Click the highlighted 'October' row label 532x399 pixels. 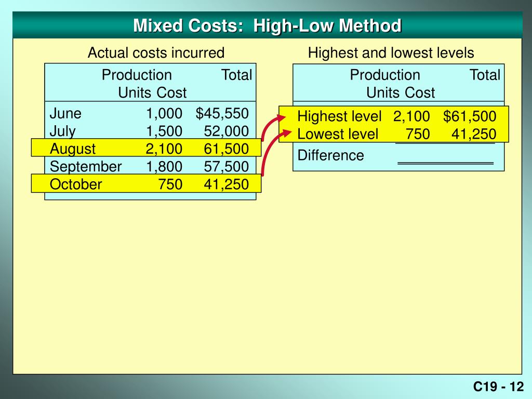(x=76, y=184)
